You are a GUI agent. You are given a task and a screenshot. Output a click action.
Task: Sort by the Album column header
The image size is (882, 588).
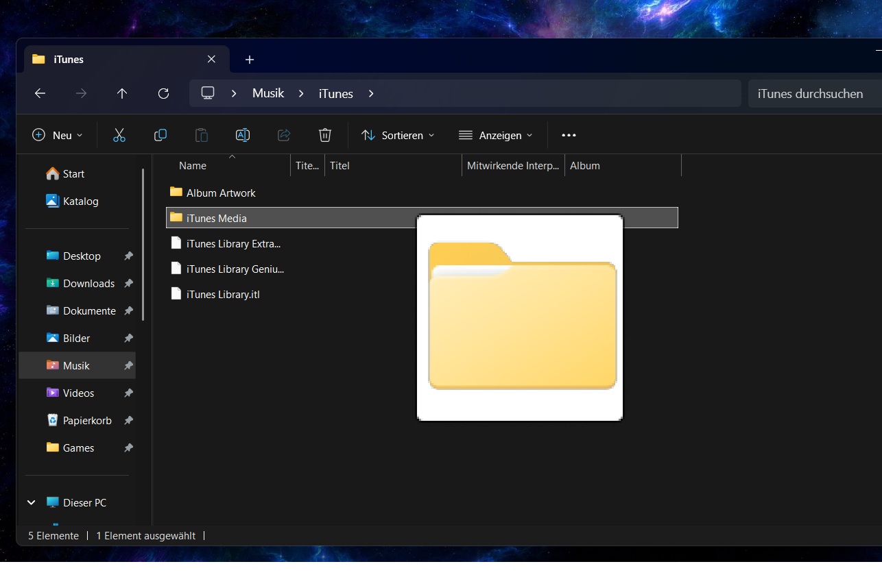pos(623,165)
